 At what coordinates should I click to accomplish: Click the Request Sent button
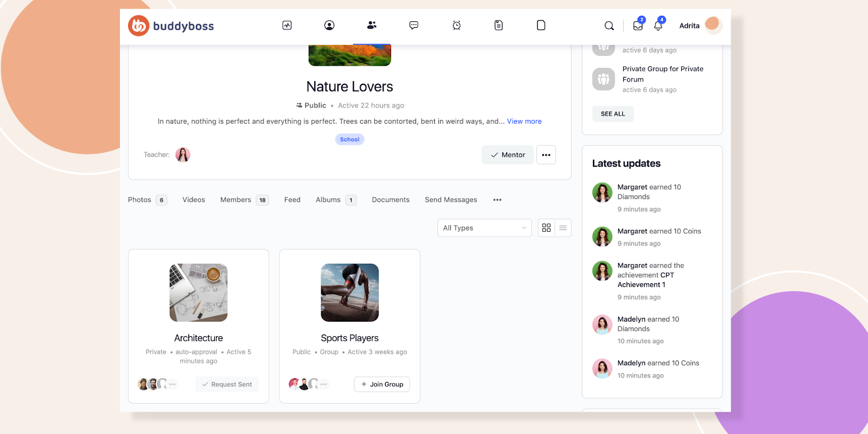click(x=227, y=384)
